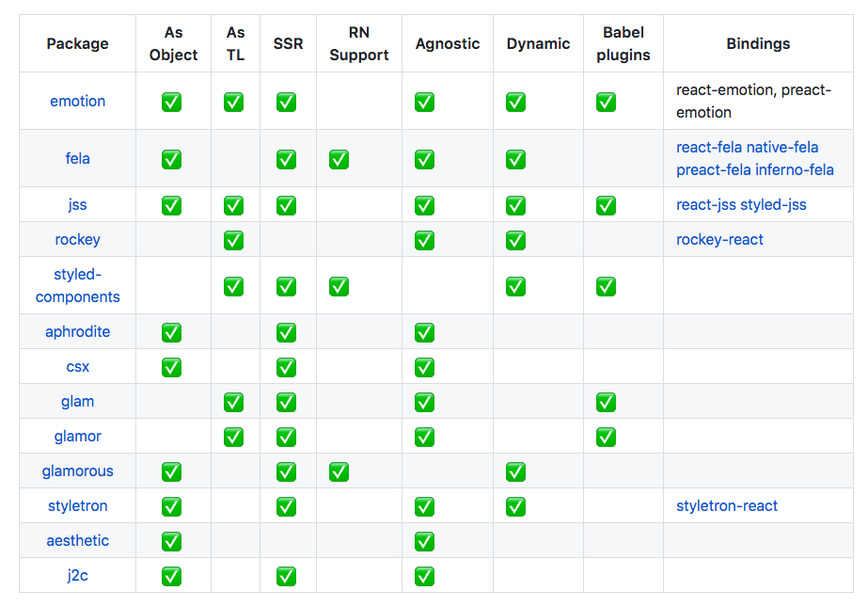Image resolution: width=868 pixels, height=607 pixels.
Task: Click emotion's Dynamic check mark
Action: point(515,102)
